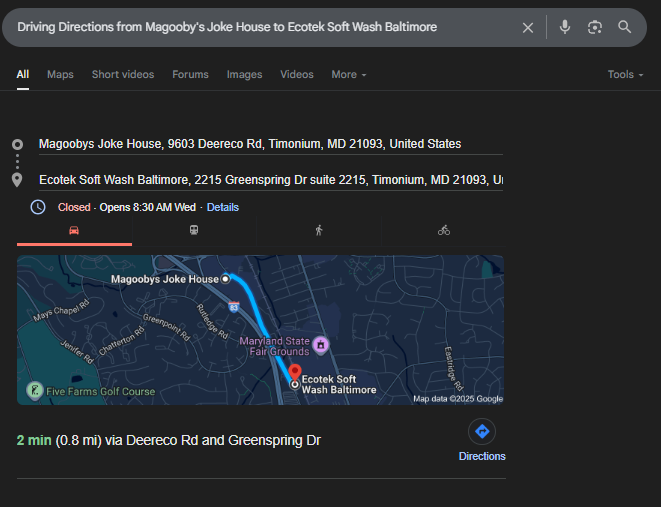Click the Magoobys Joke House map marker
The image size is (661, 507).
(226, 279)
